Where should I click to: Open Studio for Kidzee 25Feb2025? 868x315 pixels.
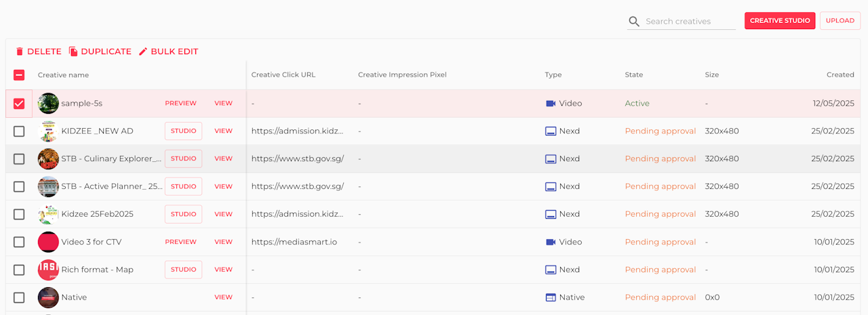[183, 214]
